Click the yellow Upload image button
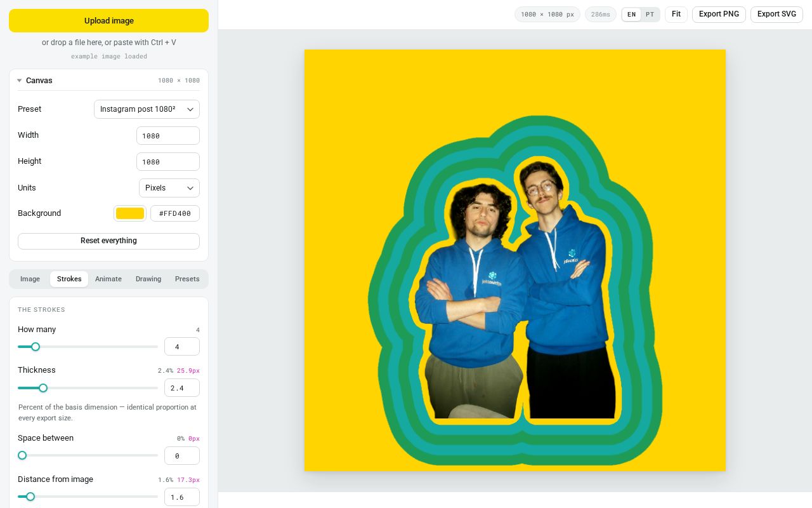Viewport: 812px width, 508px height. (x=108, y=20)
